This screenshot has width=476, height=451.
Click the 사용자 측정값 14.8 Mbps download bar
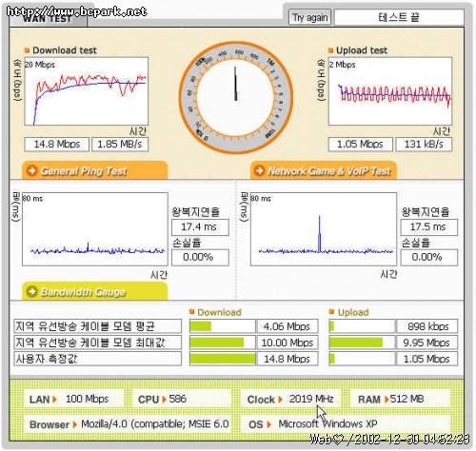[x=222, y=359]
